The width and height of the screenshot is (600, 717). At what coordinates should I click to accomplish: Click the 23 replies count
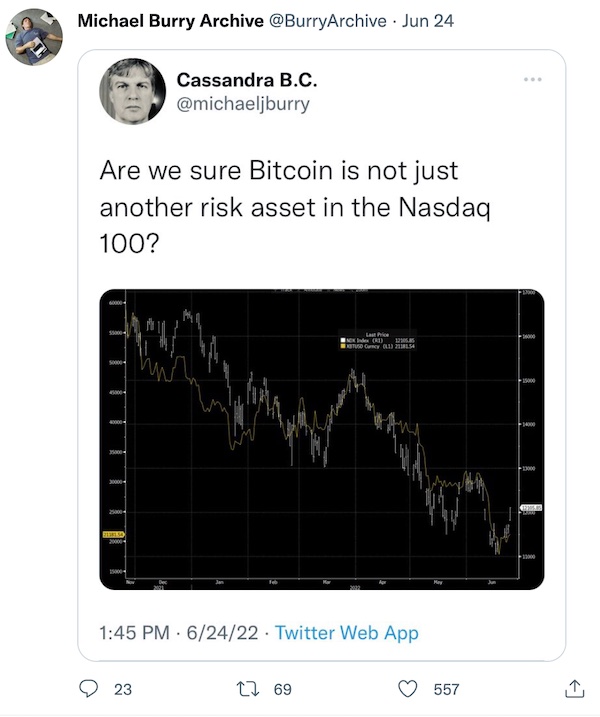123,689
